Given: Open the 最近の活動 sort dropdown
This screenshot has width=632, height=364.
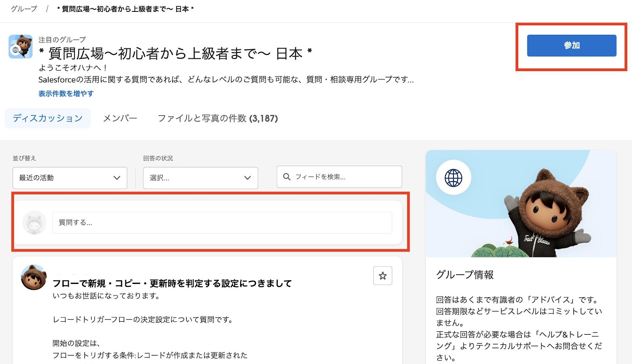Looking at the screenshot, I should click(70, 178).
